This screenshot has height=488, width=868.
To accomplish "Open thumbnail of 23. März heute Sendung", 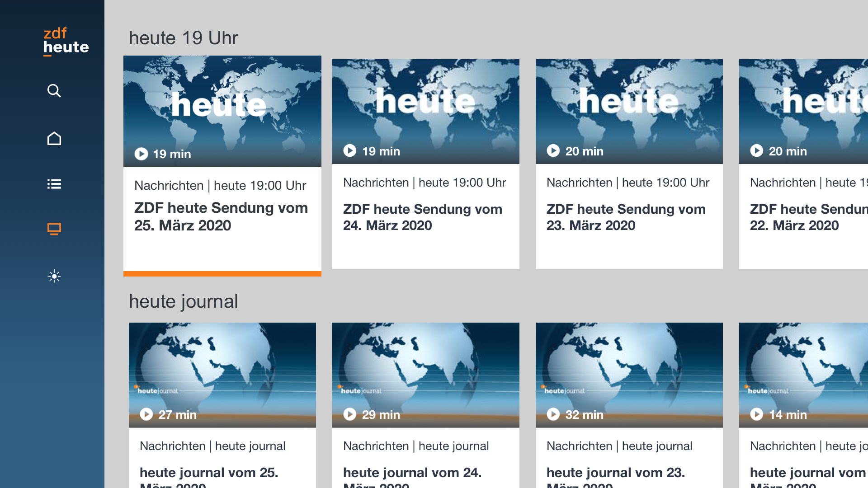I will click(x=629, y=111).
